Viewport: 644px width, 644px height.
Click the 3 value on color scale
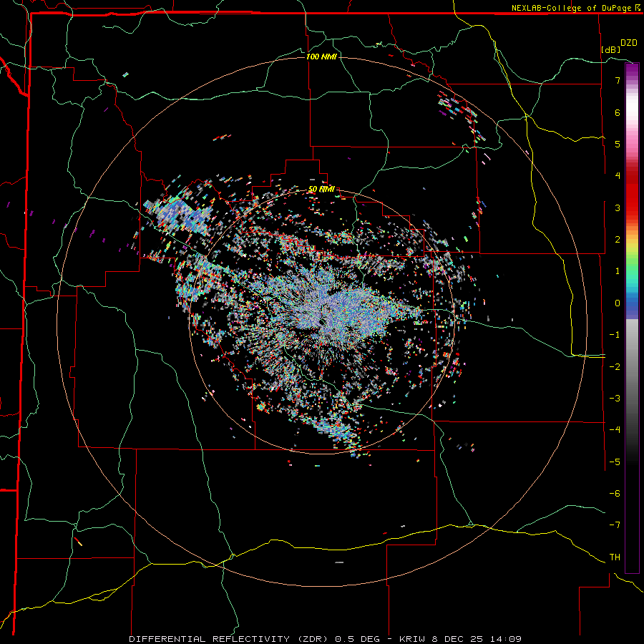[x=618, y=208]
